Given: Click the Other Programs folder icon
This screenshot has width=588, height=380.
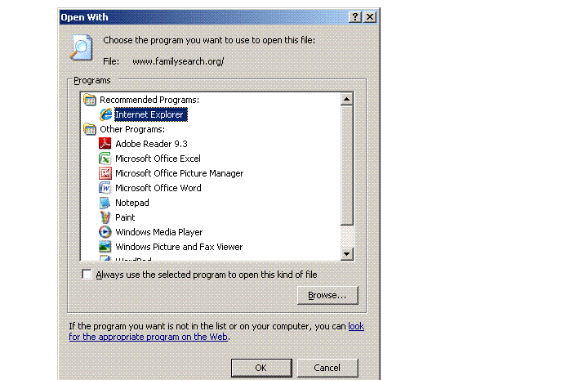Looking at the screenshot, I should 90,129.
